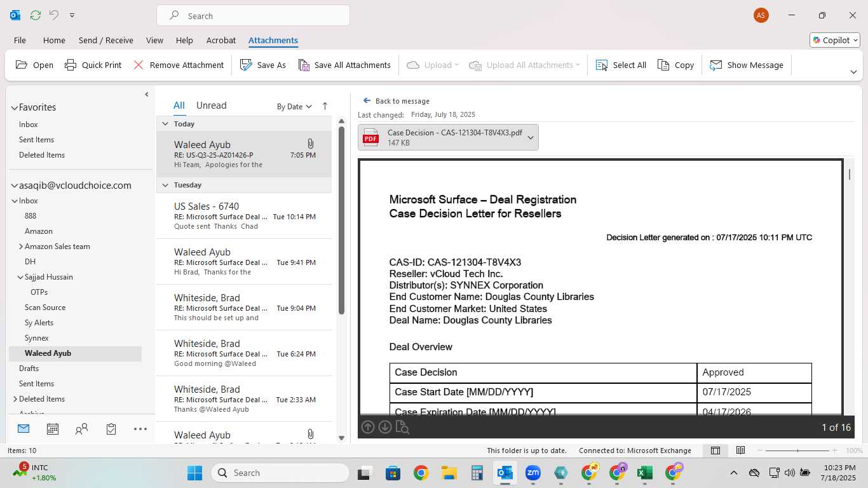The width and height of the screenshot is (868, 488).
Task: Collapse the Sajjad Hussain folder
Action: point(20,277)
